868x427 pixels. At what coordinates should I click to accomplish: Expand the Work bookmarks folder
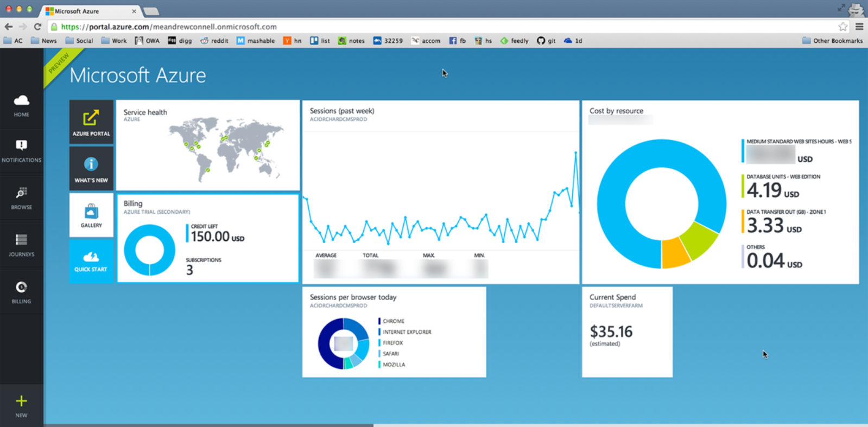114,41
